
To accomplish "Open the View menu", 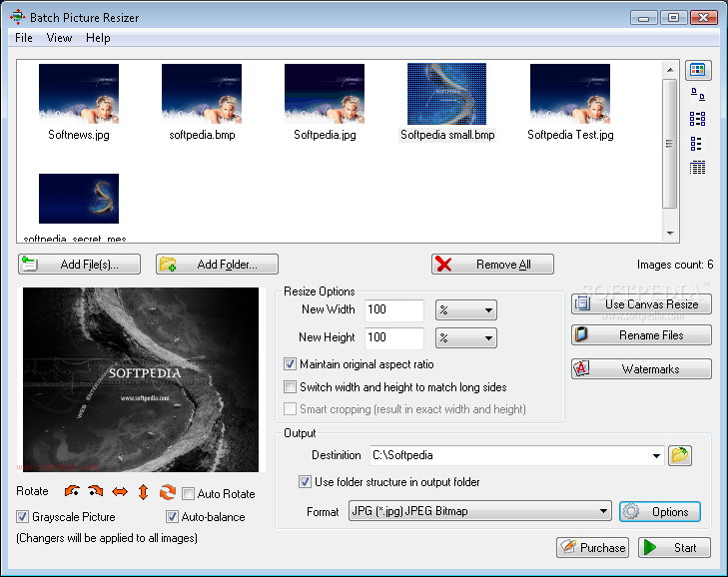I will tap(59, 38).
